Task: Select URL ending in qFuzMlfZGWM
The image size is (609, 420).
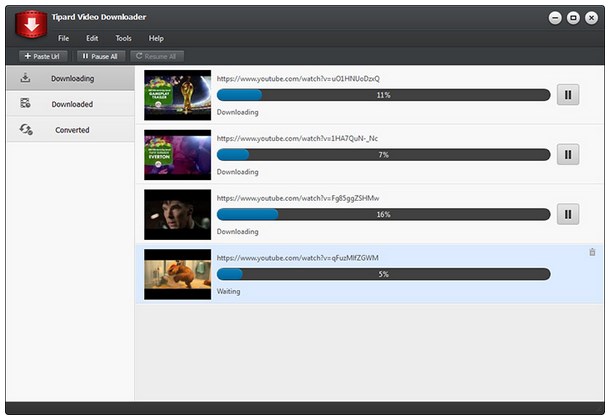Action: point(298,258)
